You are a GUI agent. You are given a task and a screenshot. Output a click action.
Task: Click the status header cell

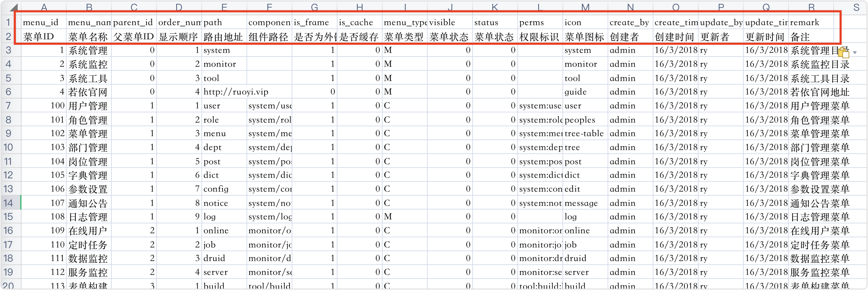coord(495,22)
